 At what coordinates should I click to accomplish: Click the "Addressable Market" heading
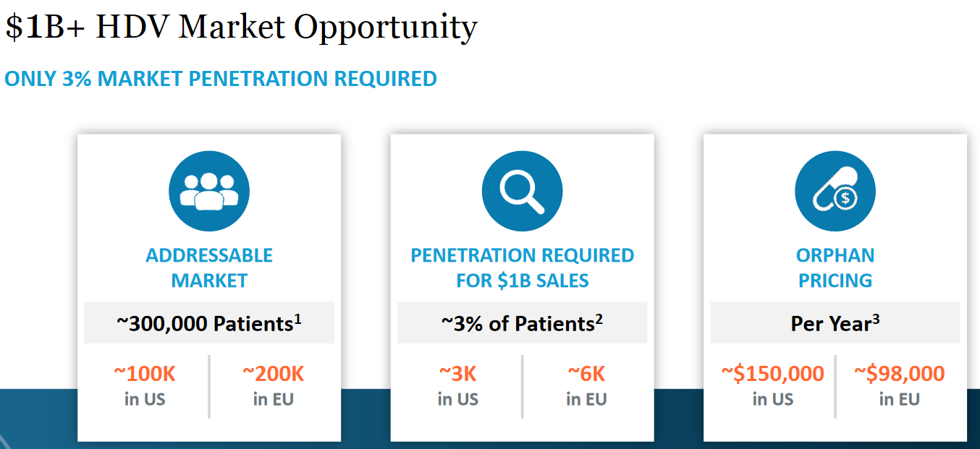click(x=209, y=268)
